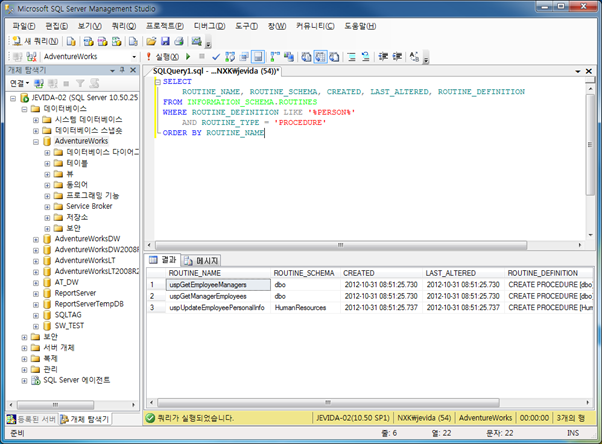Expand the SQL Server 에이전트 node
Viewport: 602px width, 444px height.
coord(24,381)
